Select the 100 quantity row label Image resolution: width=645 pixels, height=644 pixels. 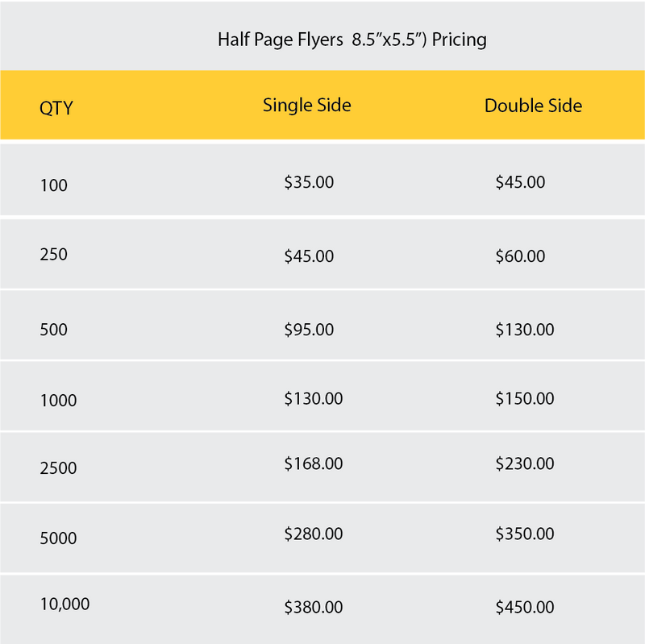coord(54,185)
